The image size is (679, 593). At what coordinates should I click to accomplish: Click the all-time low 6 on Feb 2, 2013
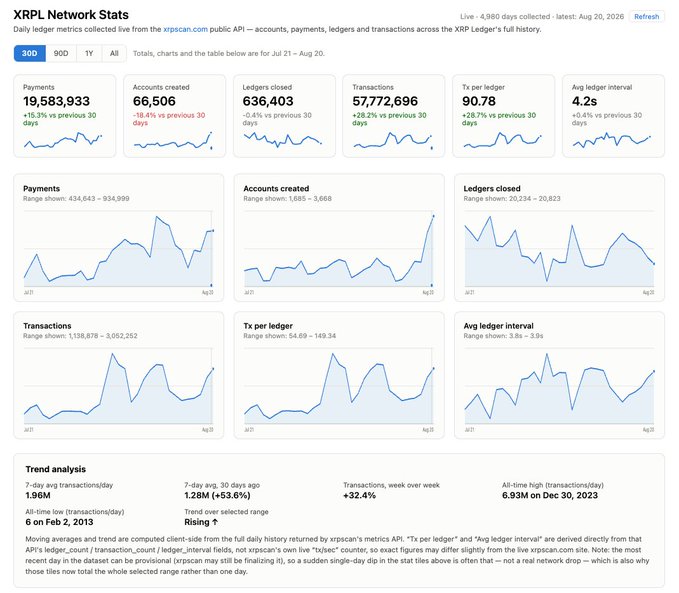tap(59, 522)
